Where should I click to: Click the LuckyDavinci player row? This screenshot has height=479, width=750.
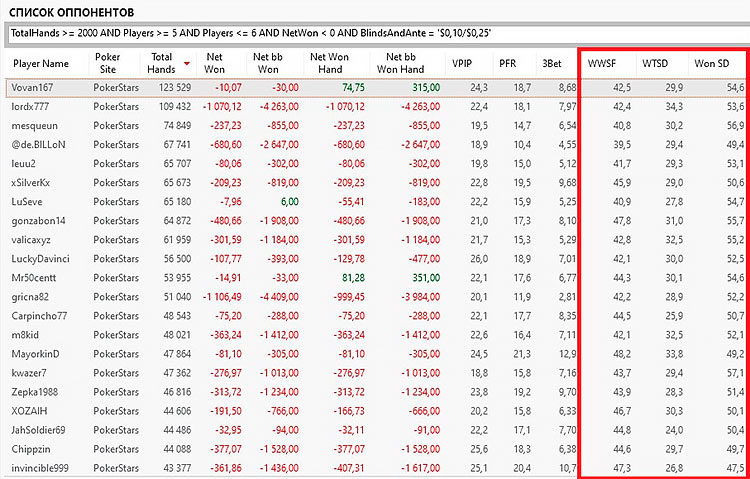tap(41, 259)
